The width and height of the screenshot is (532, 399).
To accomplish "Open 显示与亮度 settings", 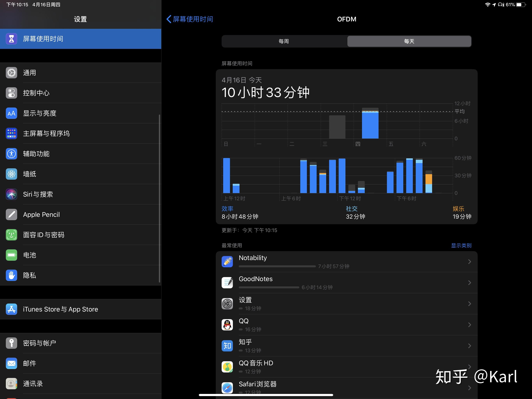I will point(81,113).
